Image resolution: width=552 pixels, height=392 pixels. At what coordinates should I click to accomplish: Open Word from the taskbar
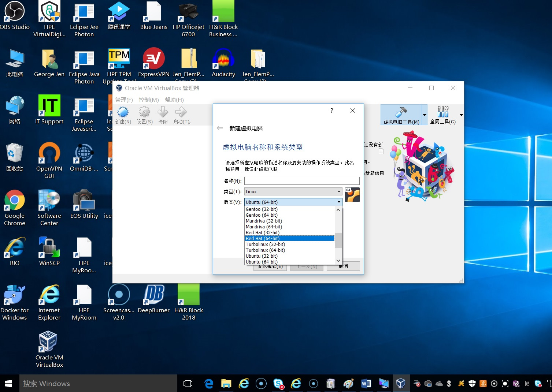click(x=366, y=383)
